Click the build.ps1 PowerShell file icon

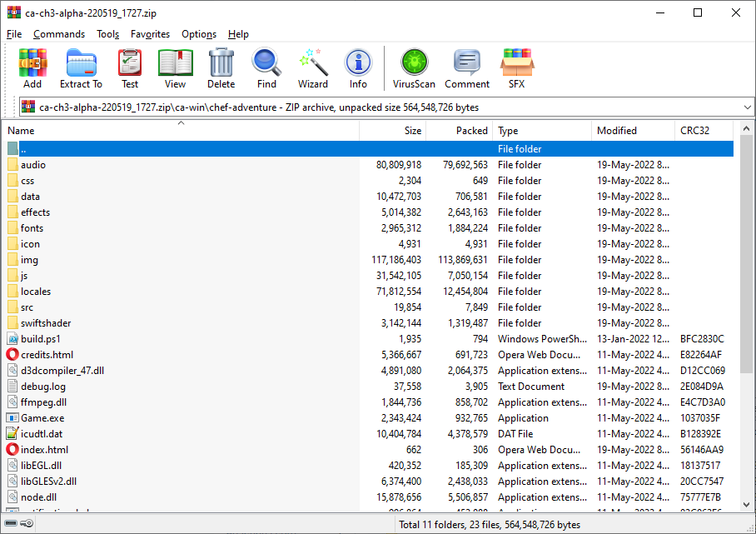point(12,338)
